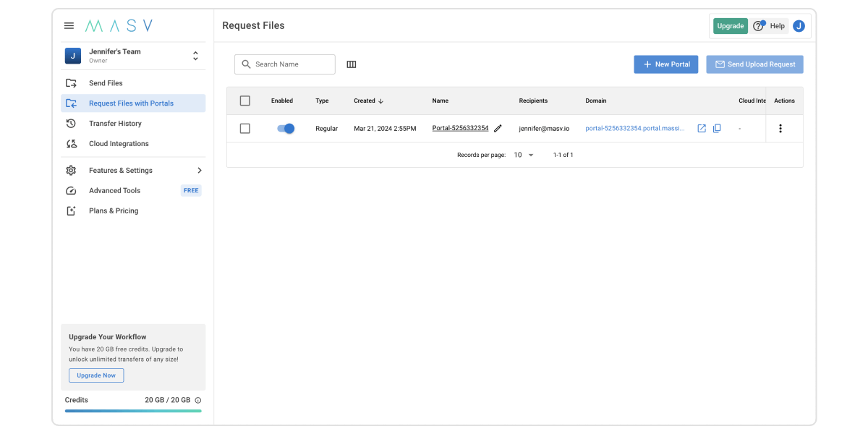Open Plans & Pricing

[133, 211]
